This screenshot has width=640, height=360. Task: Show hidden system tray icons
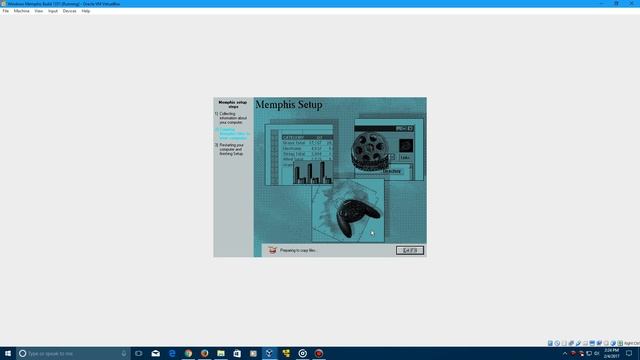click(x=565, y=353)
